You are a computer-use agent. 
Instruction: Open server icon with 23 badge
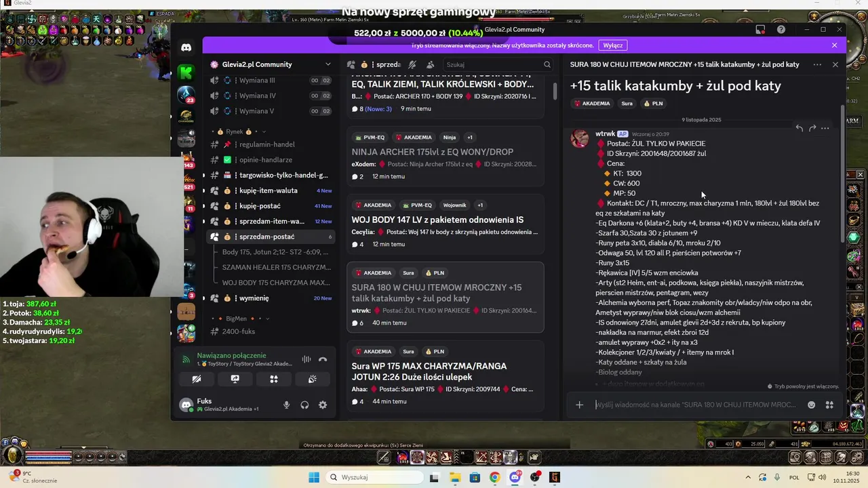(x=186, y=96)
